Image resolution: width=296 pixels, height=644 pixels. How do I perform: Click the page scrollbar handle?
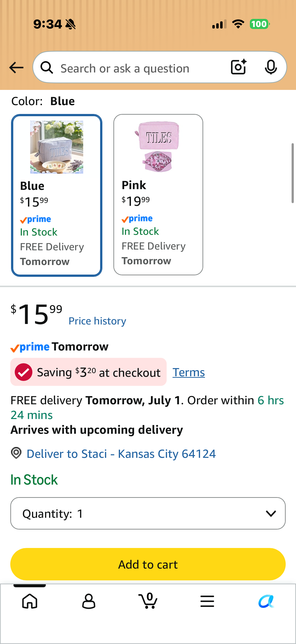[x=293, y=173]
